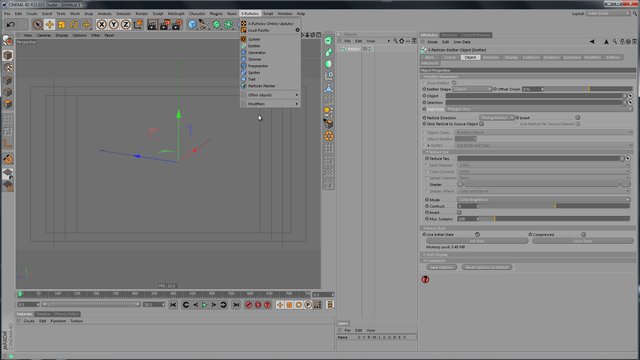Toggle Use Initial State checkbox

pyautogui.click(x=477, y=235)
